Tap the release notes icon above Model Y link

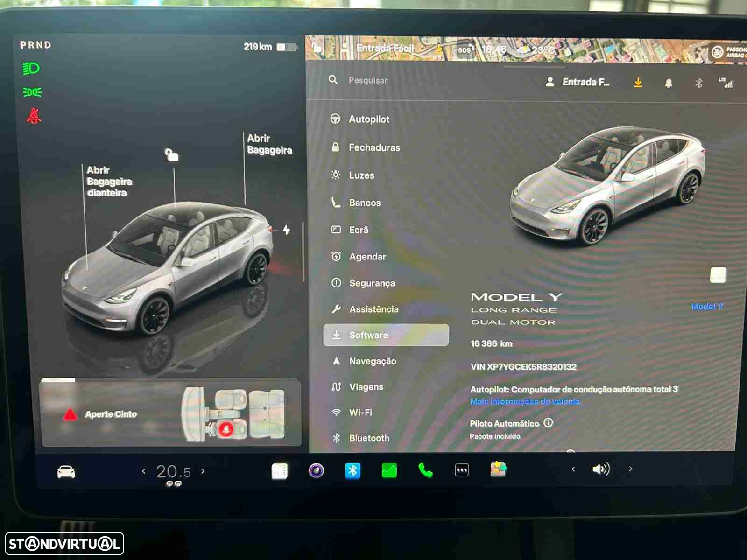(x=718, y=275)
